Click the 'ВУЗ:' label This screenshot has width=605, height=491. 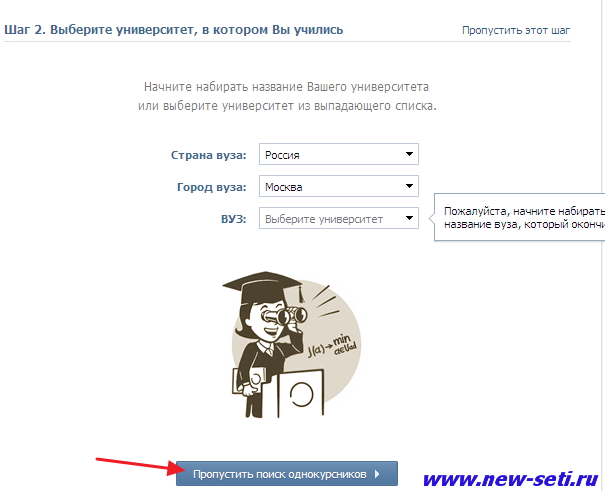(x=233, y=219)
